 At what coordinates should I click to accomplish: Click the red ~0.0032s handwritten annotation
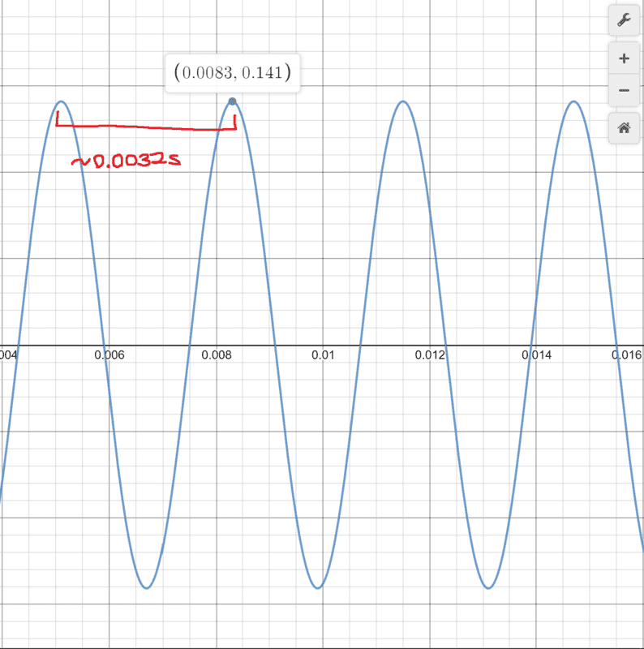click(x=126, y=161)
